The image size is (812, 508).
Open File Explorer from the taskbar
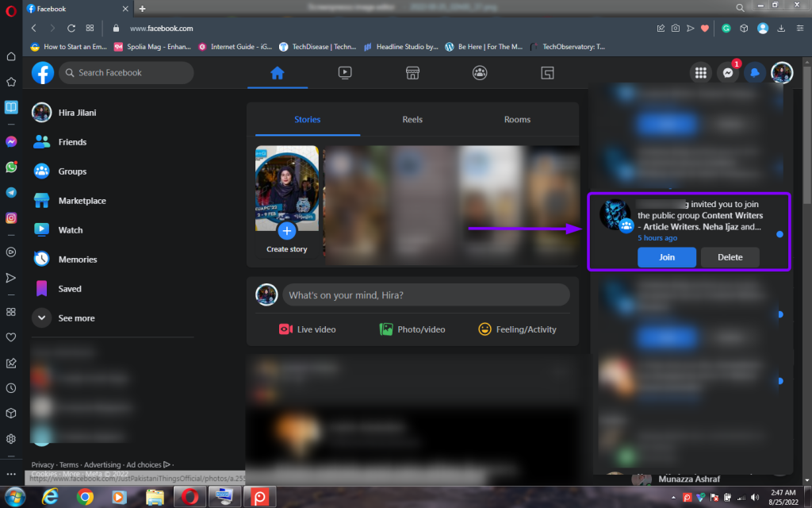point(155,497)
